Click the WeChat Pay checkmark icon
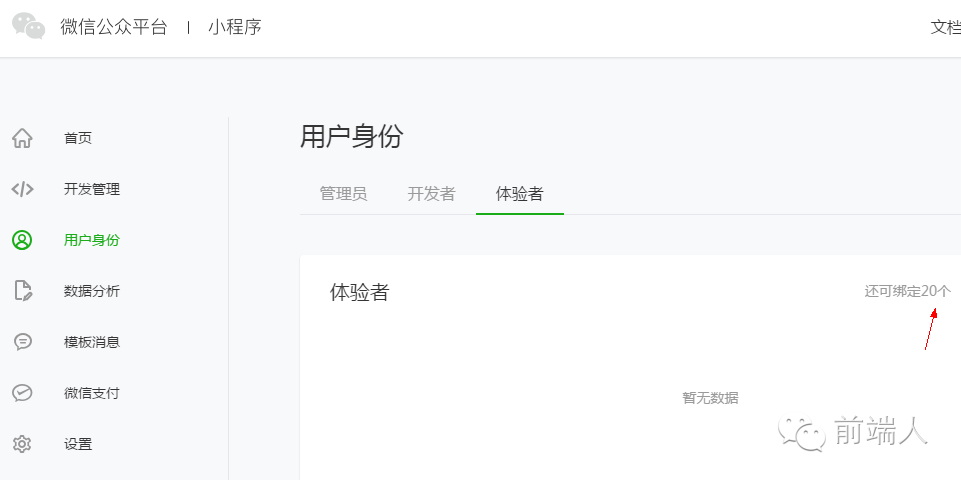This screenshot has height=480, width=961. [x=22, y=393]
